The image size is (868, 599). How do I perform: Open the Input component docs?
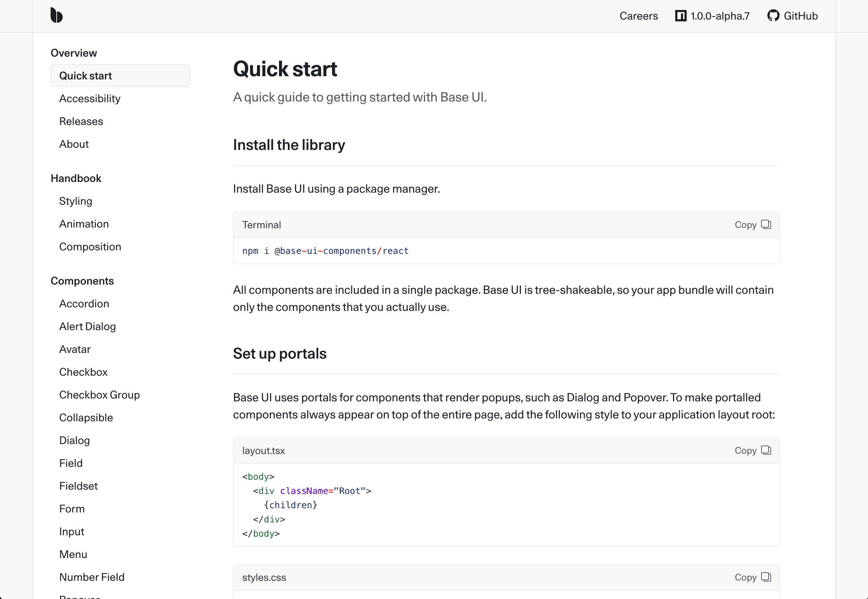pos(72,531)
